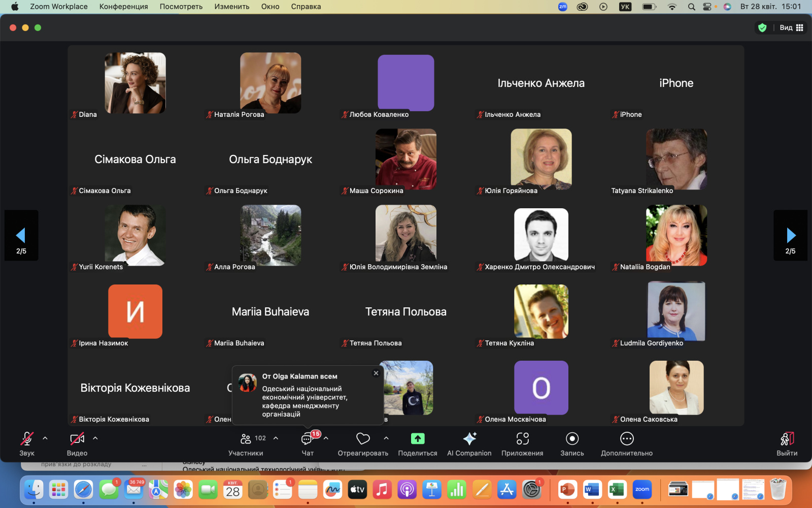
Task: Go to next gallery page arrow
Action: pos(790,235)
